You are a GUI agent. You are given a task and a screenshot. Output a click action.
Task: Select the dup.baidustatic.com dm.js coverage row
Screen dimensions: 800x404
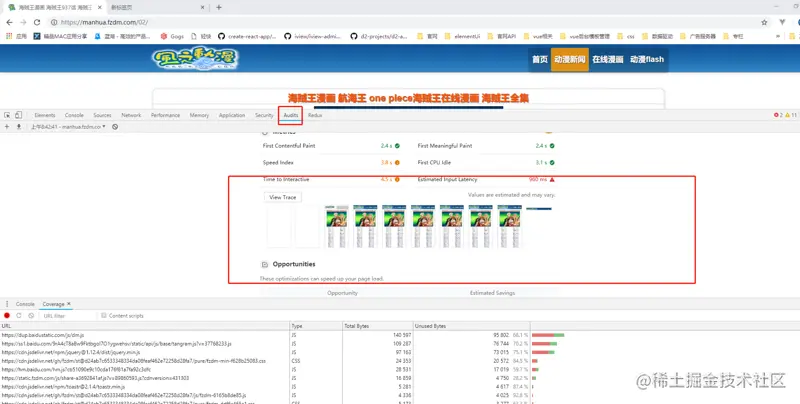400,335
